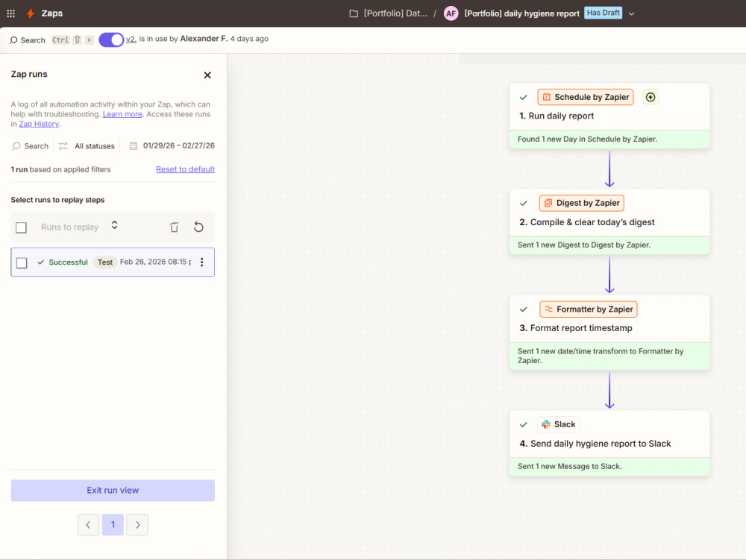Click the Has Draft badge
Screen dimensions: 746x560
point(603,13)
